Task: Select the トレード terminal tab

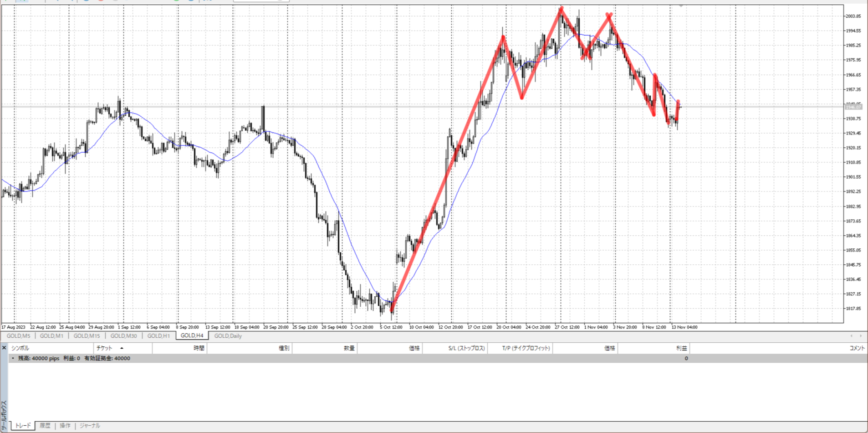Action: click(23, 426)
